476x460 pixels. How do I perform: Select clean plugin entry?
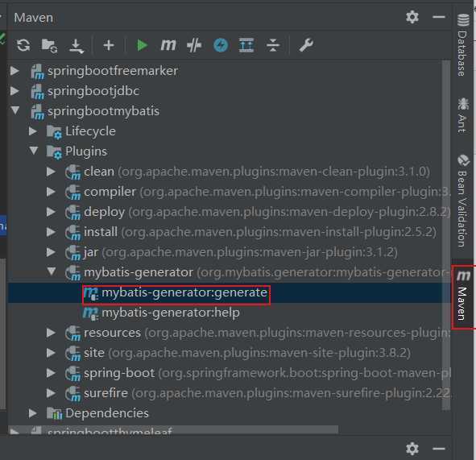click(257, 172)
